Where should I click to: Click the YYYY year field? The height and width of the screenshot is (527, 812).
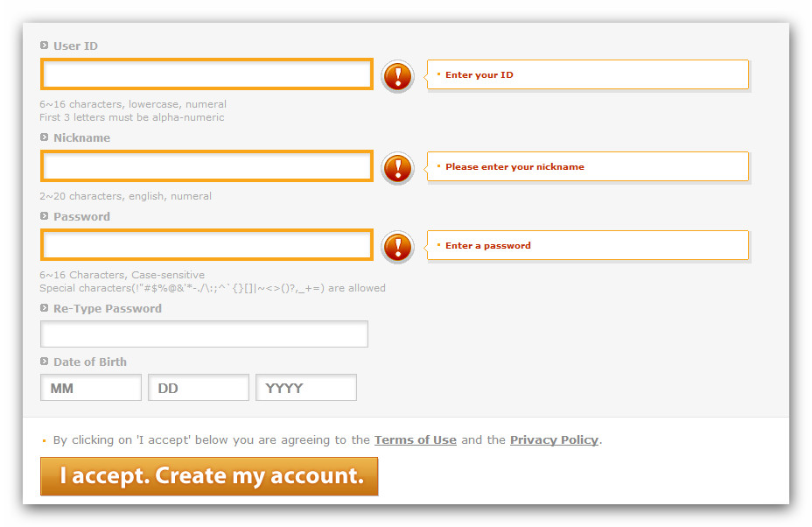[x=306, y=388]
